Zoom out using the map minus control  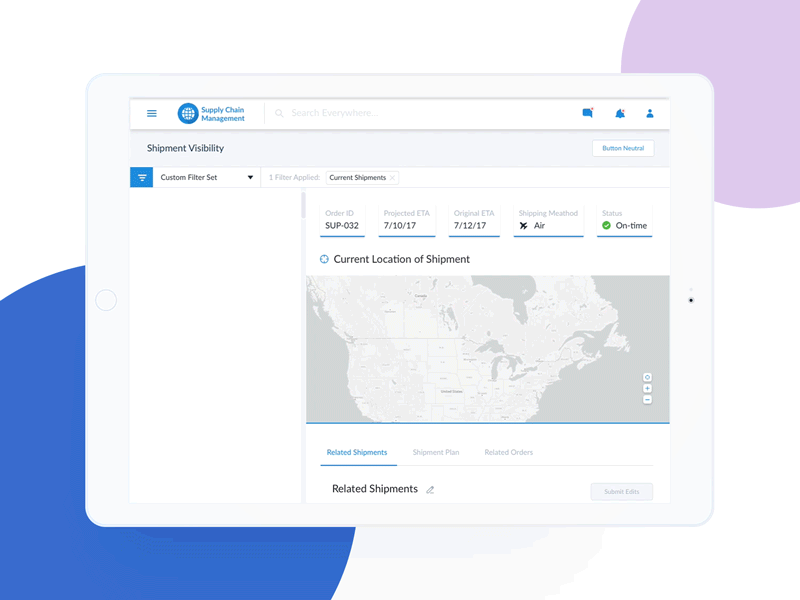tap(647, 399)
